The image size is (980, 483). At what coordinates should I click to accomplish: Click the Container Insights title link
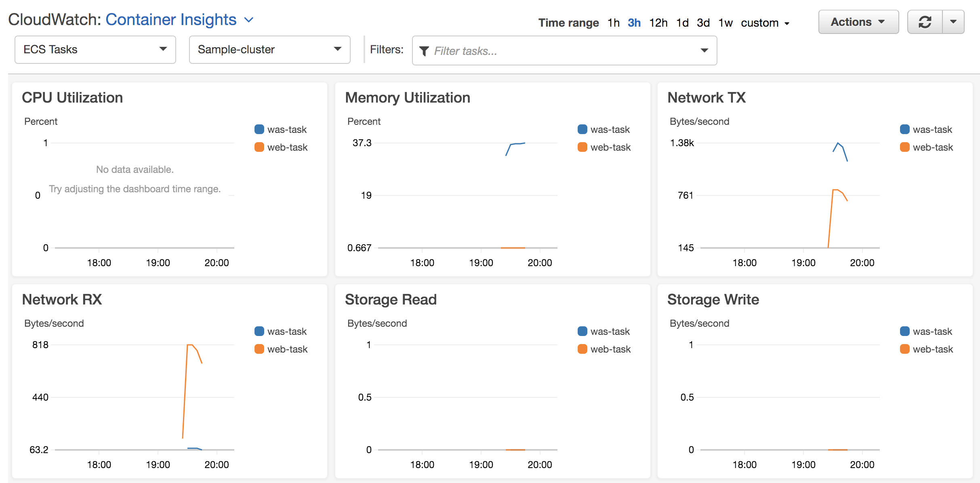coord(171,20)
